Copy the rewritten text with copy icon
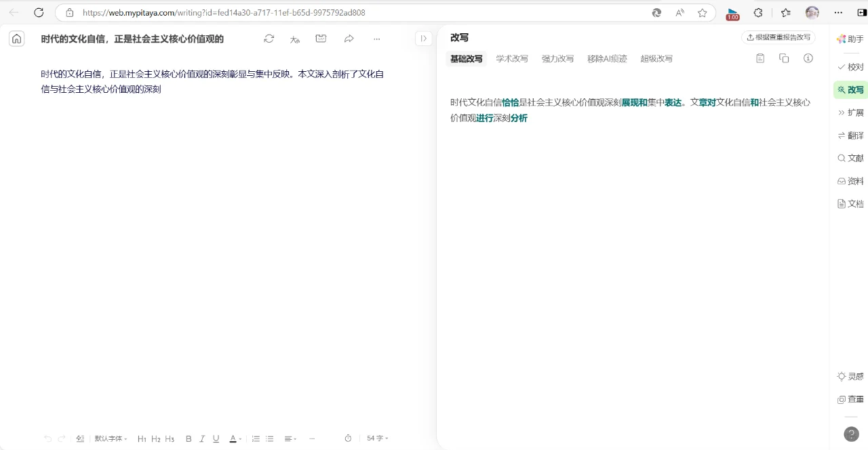 tap(784, 58)
